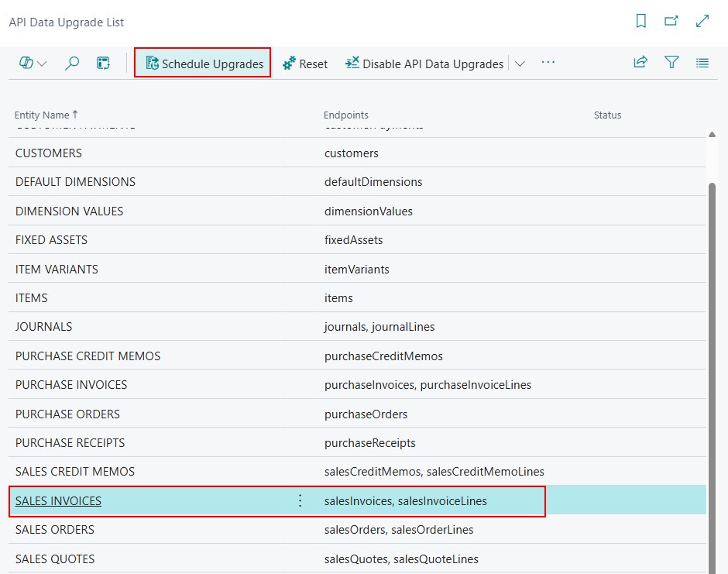728x574 pixels.
Task: Click the Endpoints column header
Action: [x=346, y=115]
